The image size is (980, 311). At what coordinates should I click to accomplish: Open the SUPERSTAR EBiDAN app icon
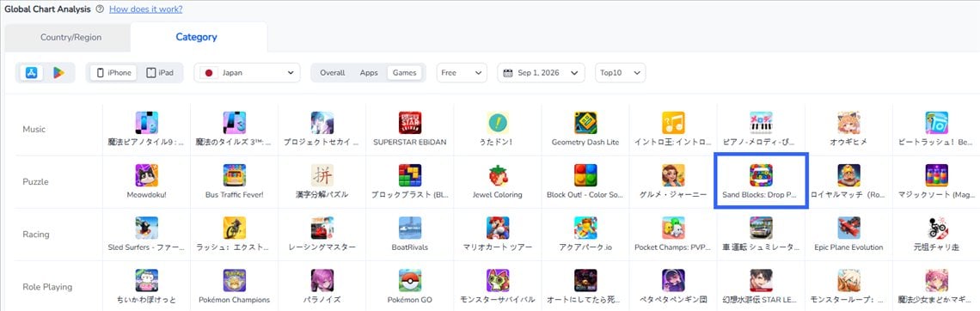(410, 123)
